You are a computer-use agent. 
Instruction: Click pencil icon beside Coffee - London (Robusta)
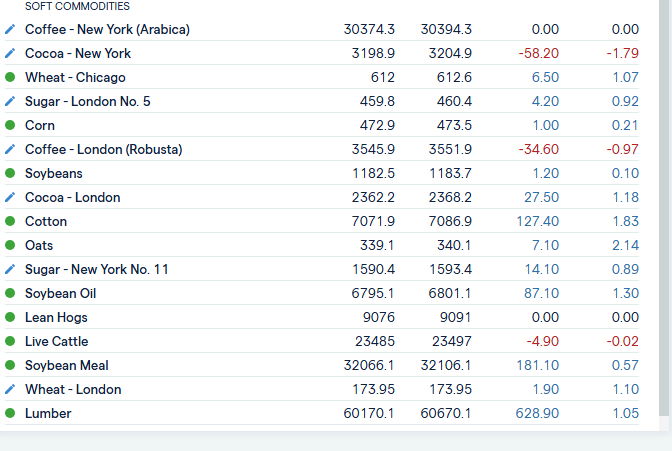click(10, 149)
